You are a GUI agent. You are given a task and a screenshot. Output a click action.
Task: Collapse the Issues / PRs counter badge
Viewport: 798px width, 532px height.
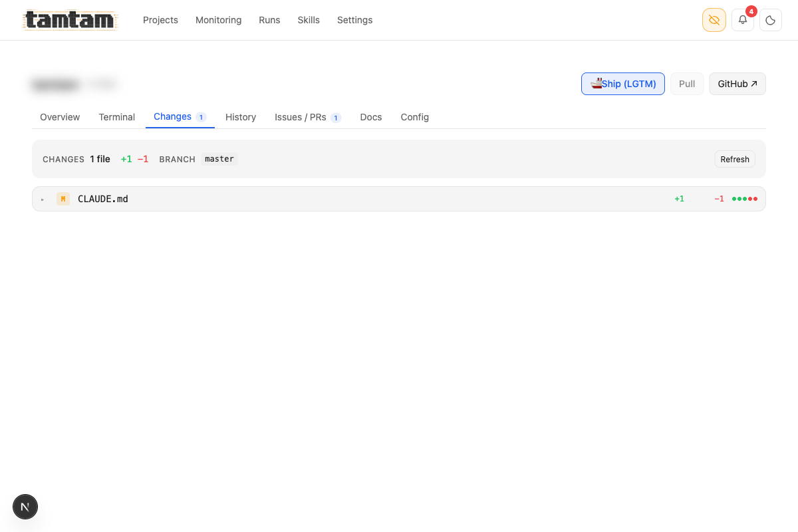(336, 117)
